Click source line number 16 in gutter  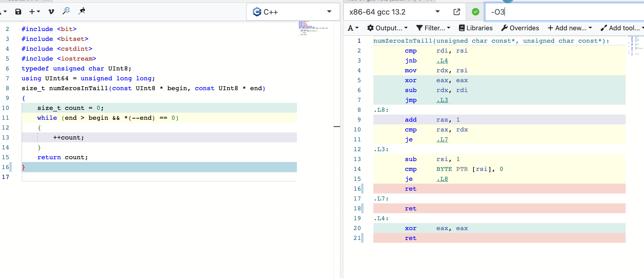(x=5, y=167)
